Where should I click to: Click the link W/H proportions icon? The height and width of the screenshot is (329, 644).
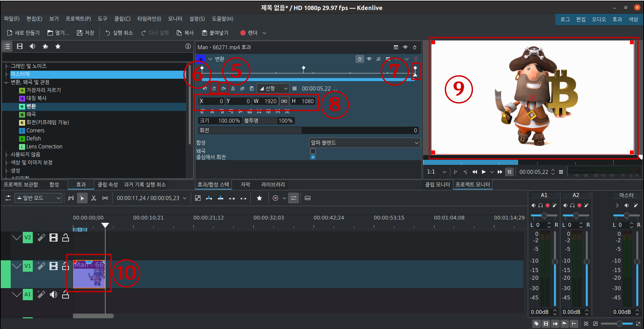[x=284, y=101]
